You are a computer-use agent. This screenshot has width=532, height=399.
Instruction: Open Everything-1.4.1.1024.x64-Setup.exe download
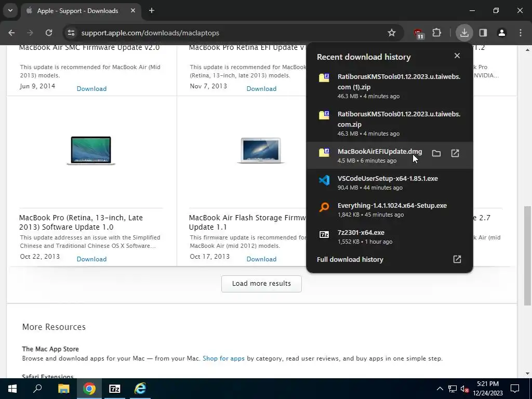tap(390, 210)
